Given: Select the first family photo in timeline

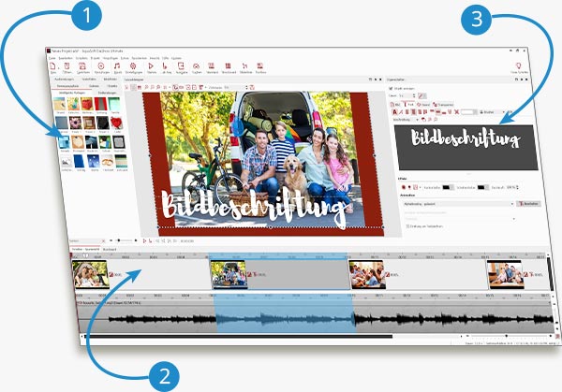Looking at the screenshot, I should [x=91, y=272].
